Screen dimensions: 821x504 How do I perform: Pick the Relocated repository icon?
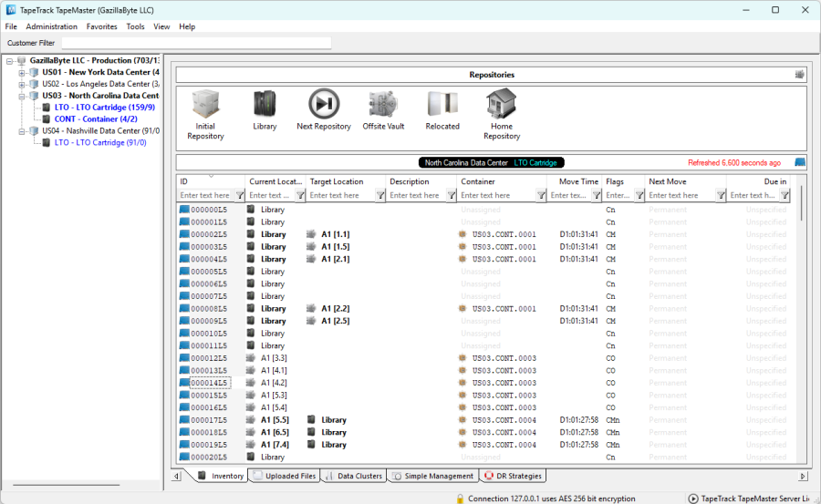point(442,104)
